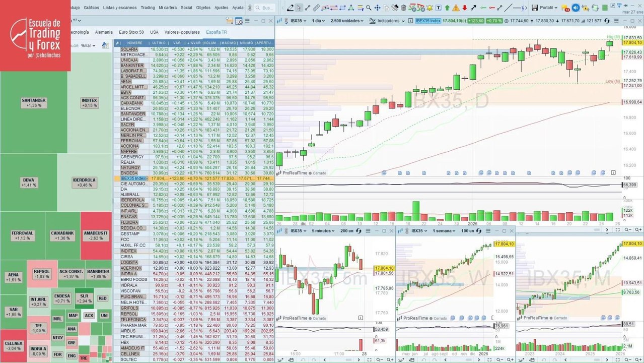Image resolution: width=644 pixels, height=363 pixels.
Task: Select the red horizontal line tool
Action: (491, 8)
